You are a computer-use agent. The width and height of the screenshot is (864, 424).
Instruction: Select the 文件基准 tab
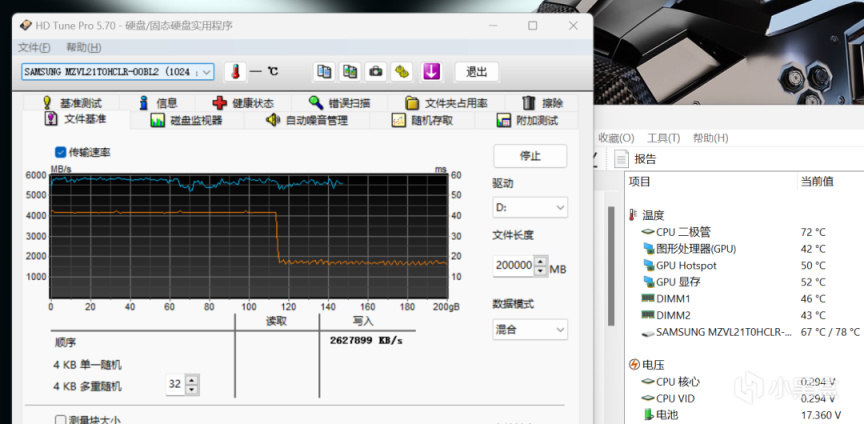76,119
